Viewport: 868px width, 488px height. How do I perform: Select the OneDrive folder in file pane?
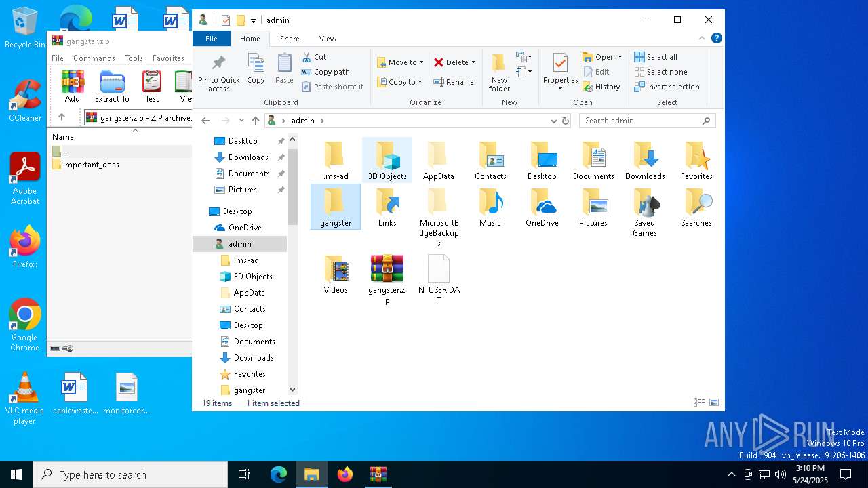pos(542,207)
